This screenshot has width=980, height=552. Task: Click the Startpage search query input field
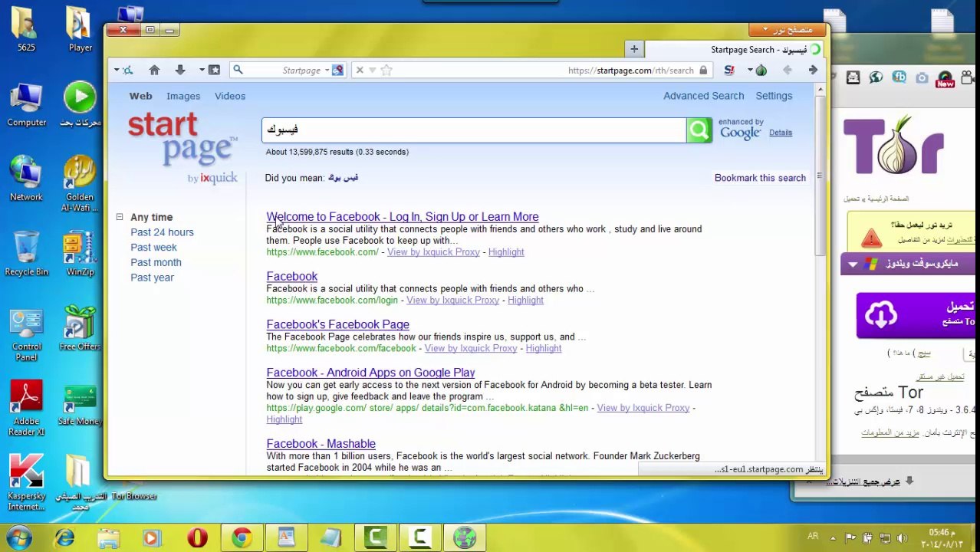point(474,130)
